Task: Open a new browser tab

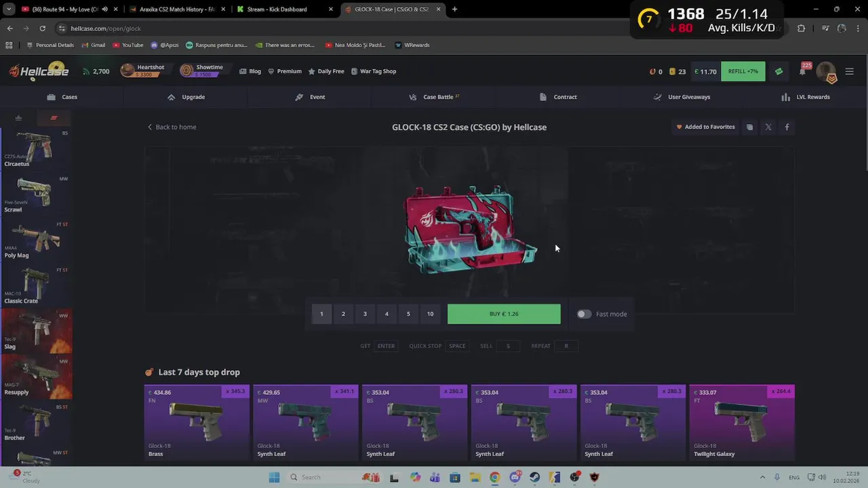Action: pos(454,9)
